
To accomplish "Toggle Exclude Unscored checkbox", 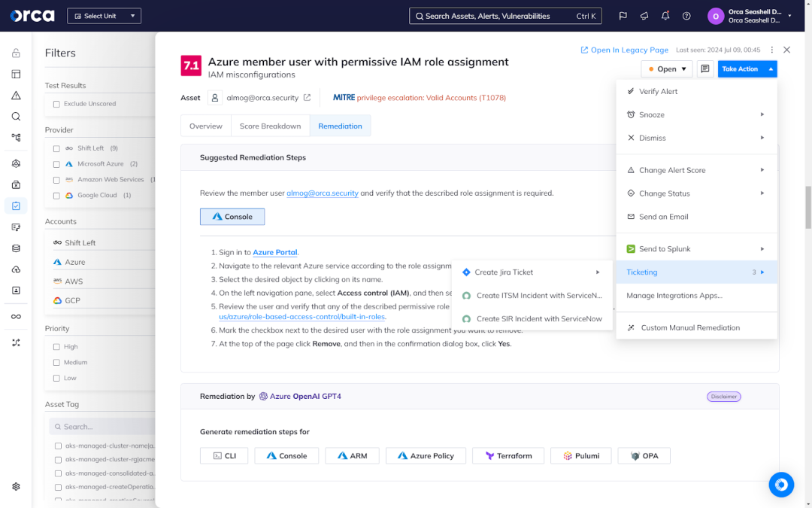I will [56, 104].
